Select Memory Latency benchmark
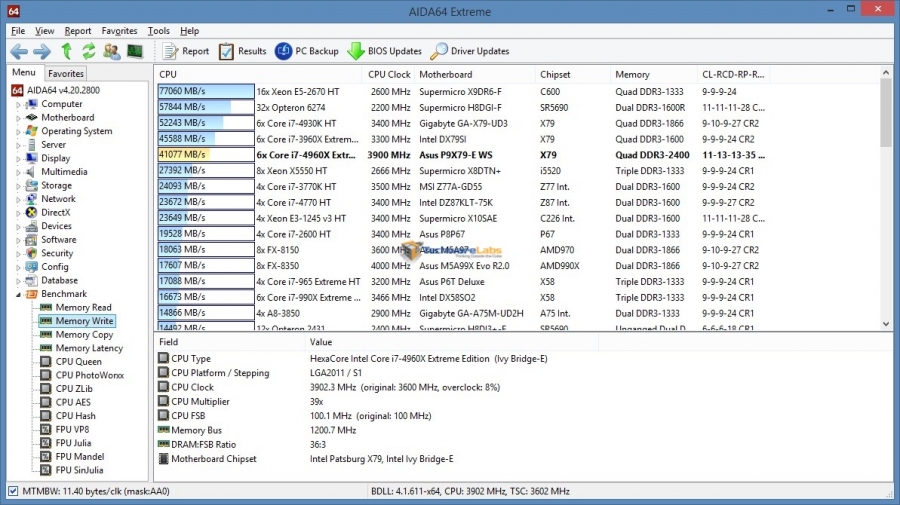 (x=89, y=348)
